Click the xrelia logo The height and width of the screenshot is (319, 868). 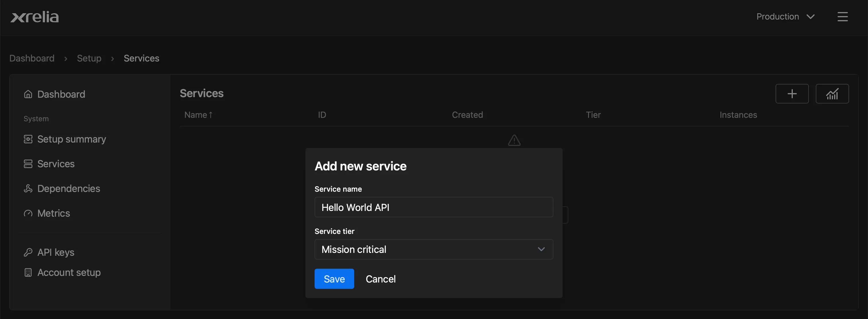34,17
